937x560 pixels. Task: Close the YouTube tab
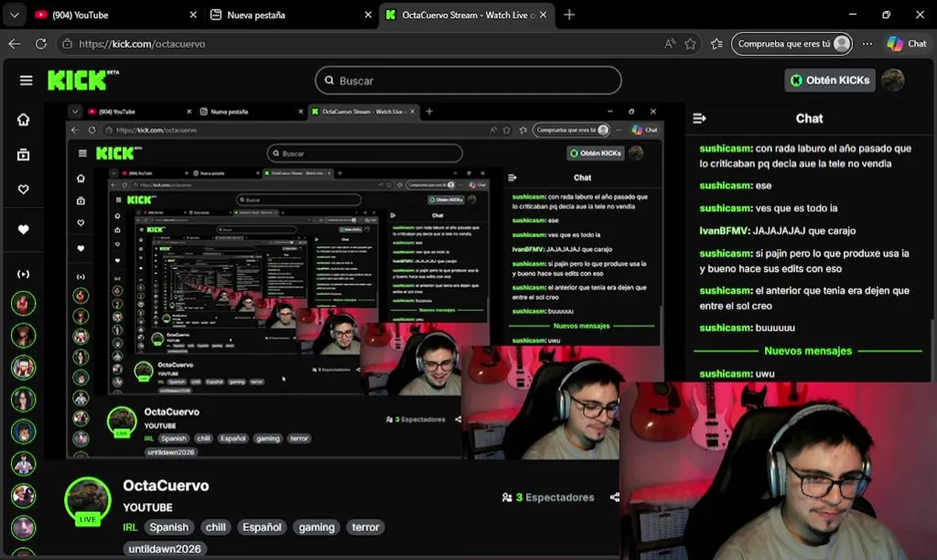pos(194,15)
